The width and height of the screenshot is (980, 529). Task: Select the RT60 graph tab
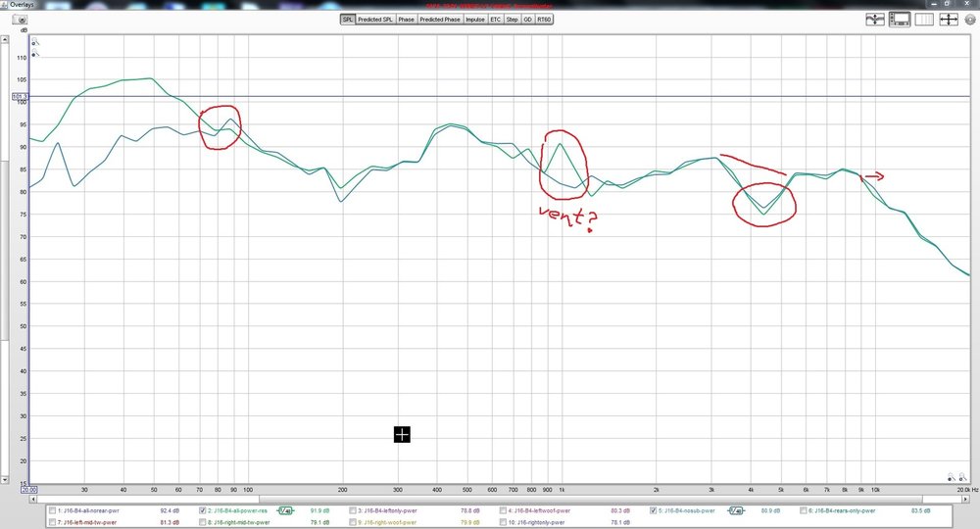[x=544, y=20]
